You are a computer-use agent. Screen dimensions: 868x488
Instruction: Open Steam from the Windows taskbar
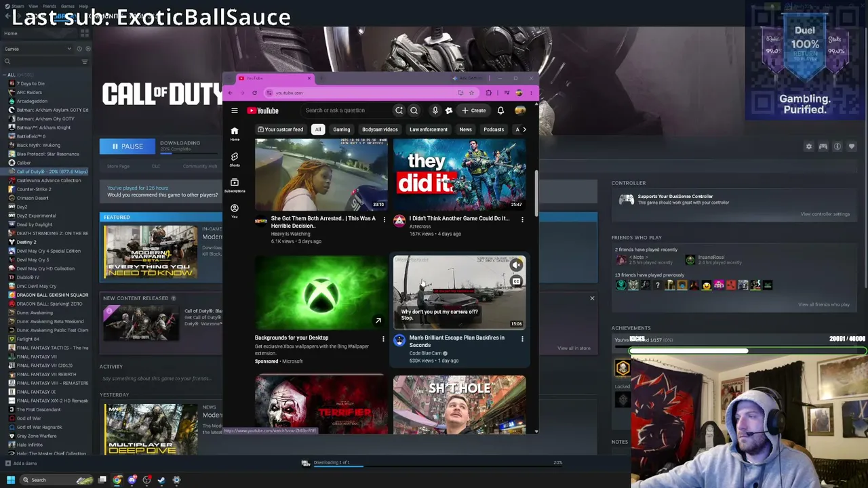click(161, 480)
